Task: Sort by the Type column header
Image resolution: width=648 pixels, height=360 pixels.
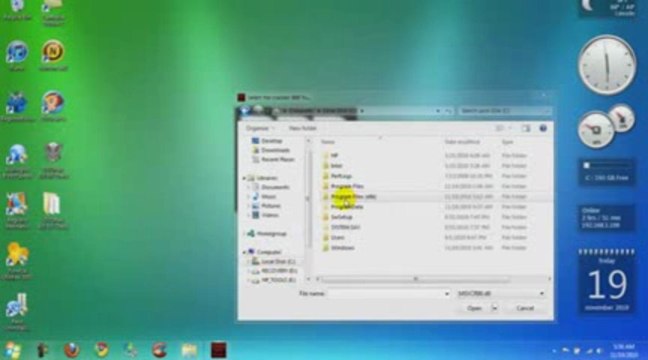Action: [507, 142]
